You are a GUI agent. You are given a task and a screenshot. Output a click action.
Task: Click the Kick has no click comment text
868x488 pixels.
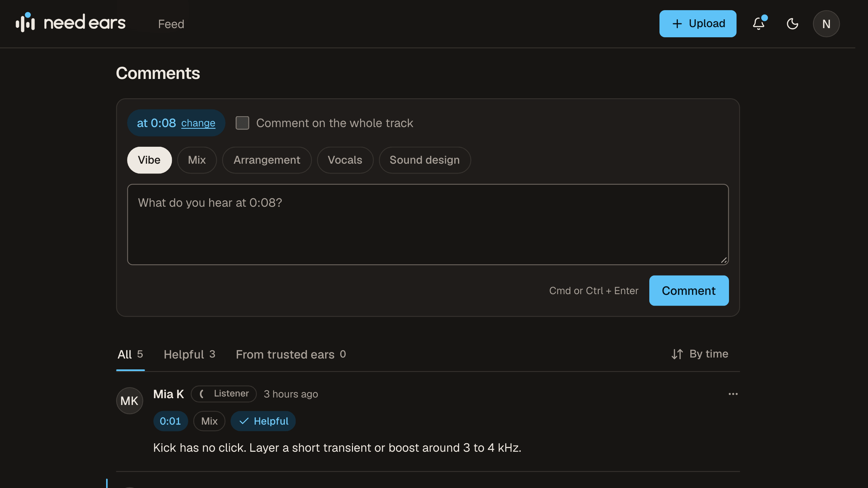(x=337, y=448)
